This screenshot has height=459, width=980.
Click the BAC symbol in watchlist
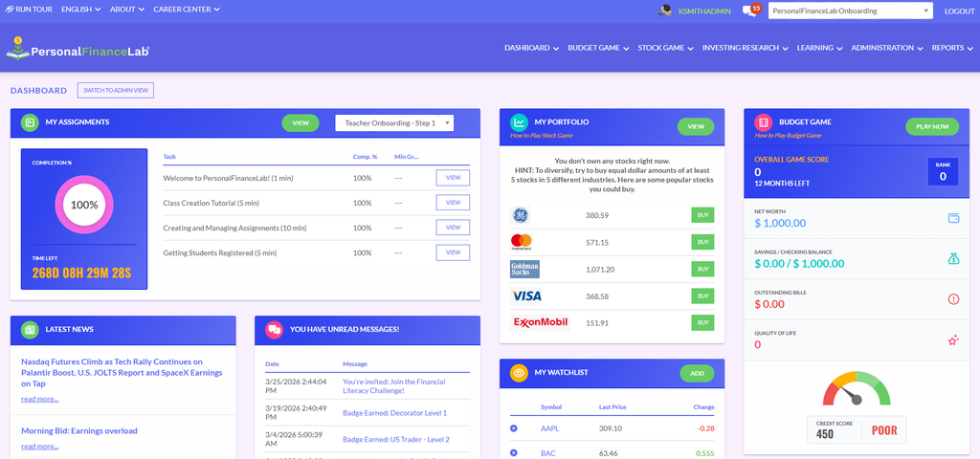click(x=548, y=453)
